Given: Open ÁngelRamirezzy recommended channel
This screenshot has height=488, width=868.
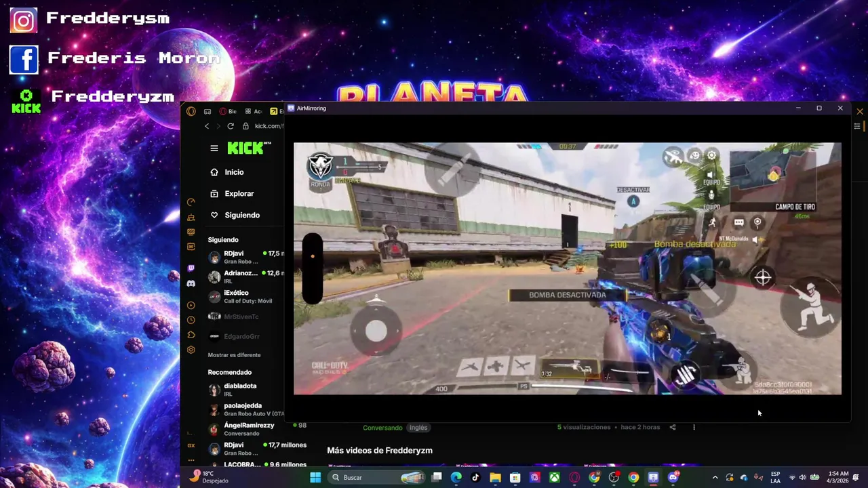Looking at the screenshot, I should click(x=246, y=429).
